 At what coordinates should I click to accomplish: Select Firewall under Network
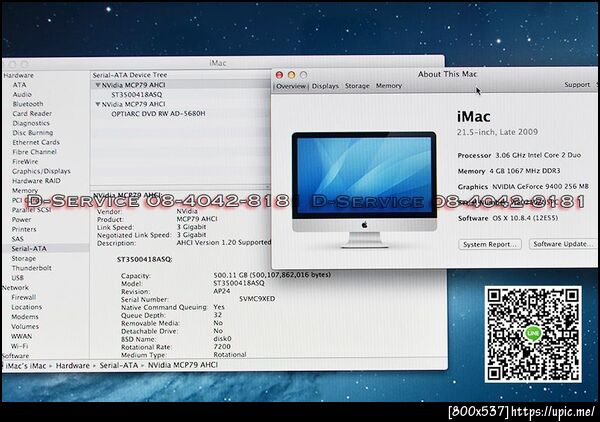(x=23, y=297)
